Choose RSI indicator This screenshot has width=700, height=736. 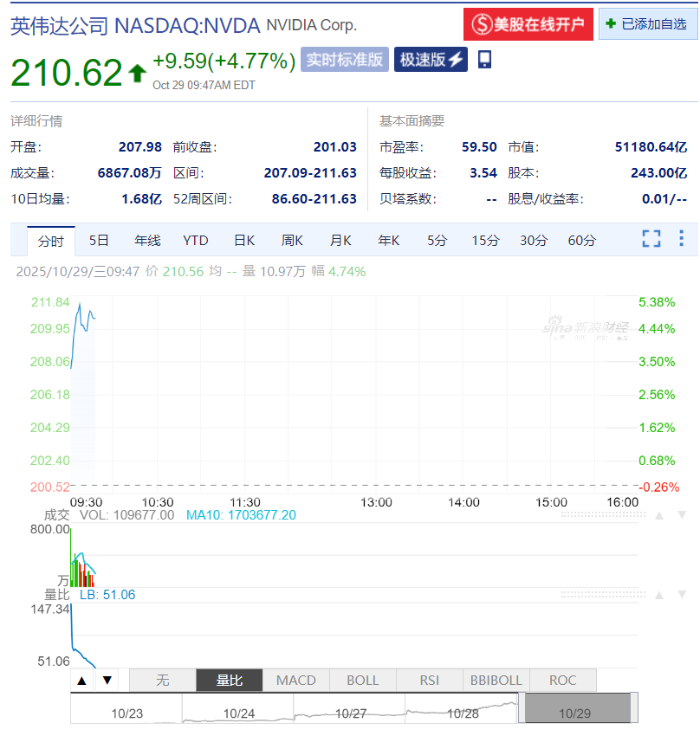pyautogui.click(x=429, y=680)
